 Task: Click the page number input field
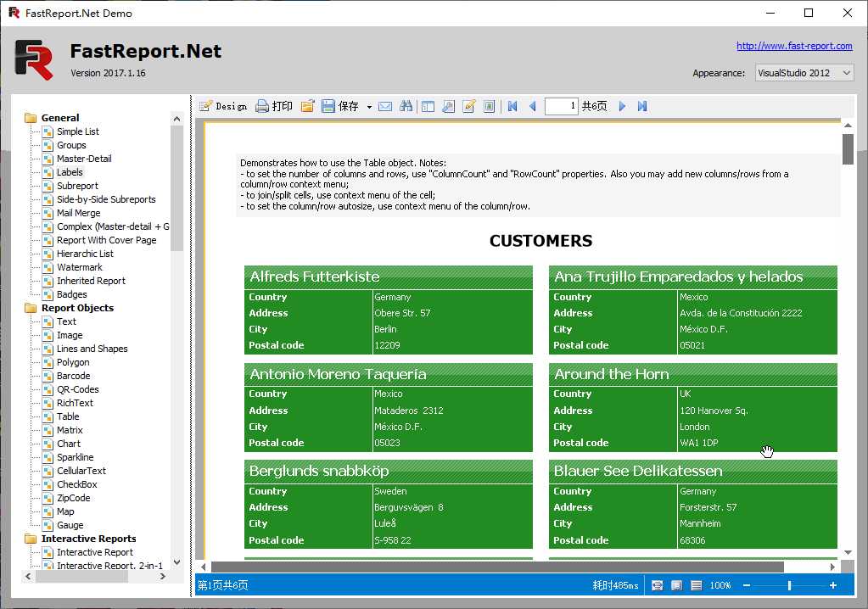pos(562,106)
